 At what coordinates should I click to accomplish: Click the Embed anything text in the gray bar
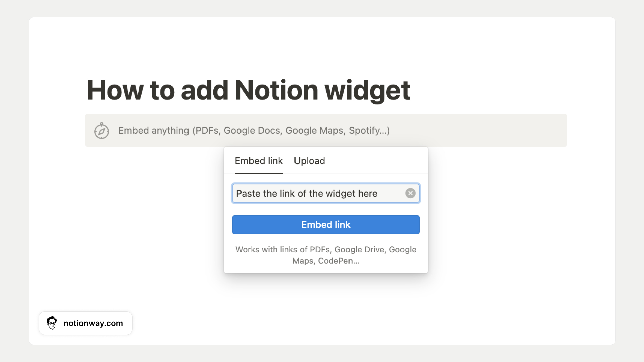254,131
